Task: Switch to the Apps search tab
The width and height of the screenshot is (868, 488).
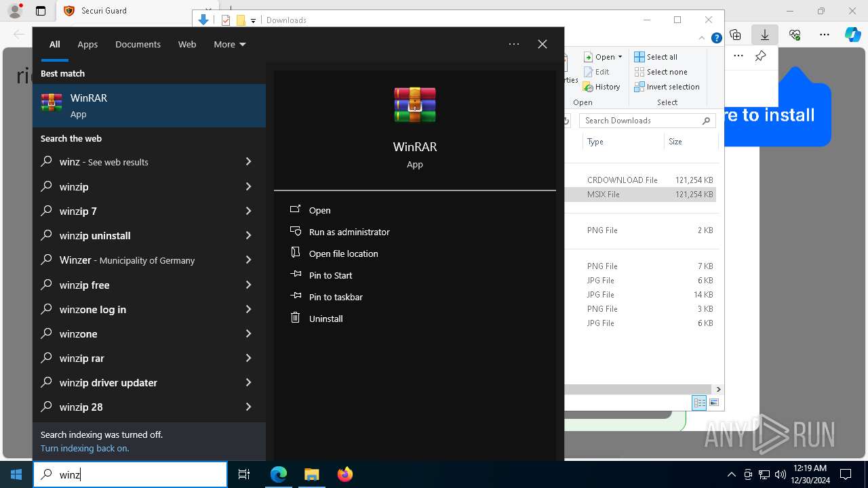Action: [x=87, y=44]
